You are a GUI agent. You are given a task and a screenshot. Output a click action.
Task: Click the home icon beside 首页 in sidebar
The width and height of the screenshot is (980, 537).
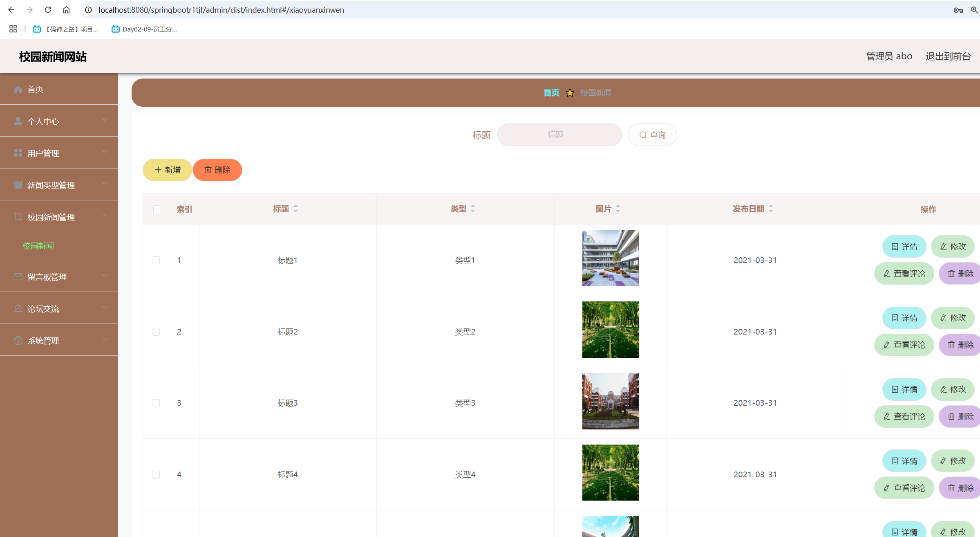click(18, 89)
